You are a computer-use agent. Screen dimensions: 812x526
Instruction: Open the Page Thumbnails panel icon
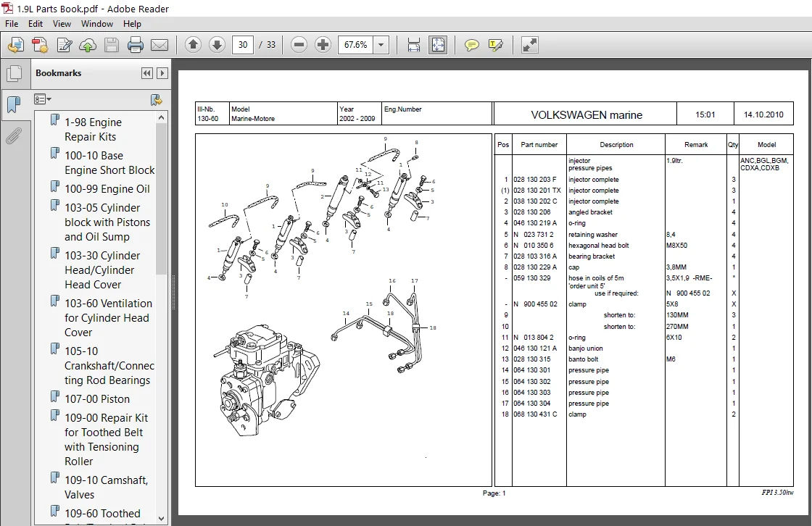coord(14,73)
